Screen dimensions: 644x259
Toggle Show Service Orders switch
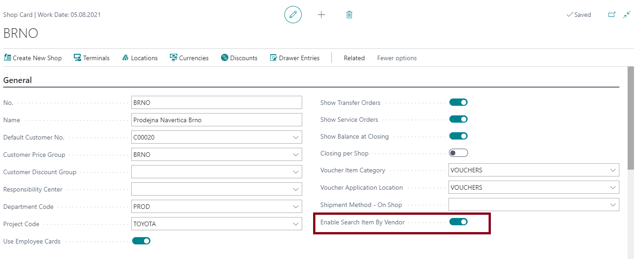click(459, 119)
